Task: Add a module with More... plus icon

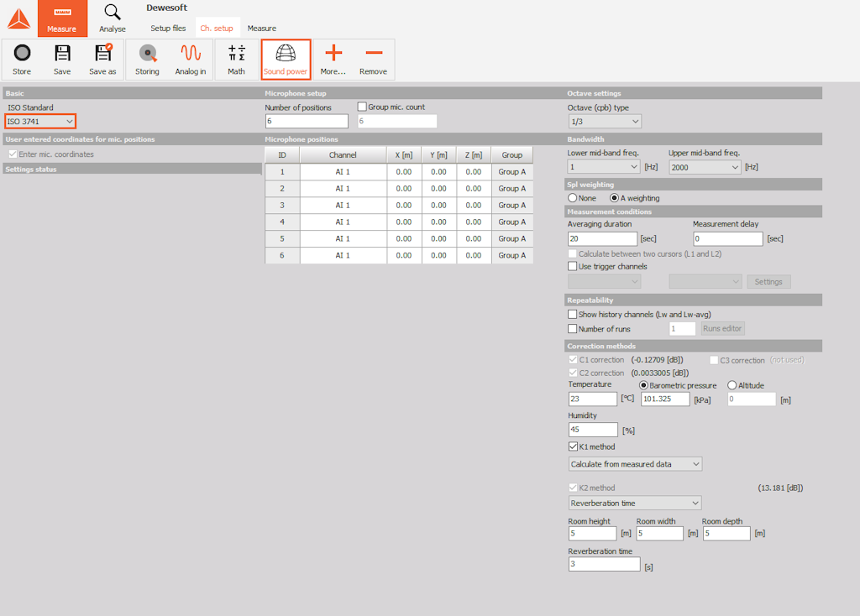Action: tap(333, 60)
